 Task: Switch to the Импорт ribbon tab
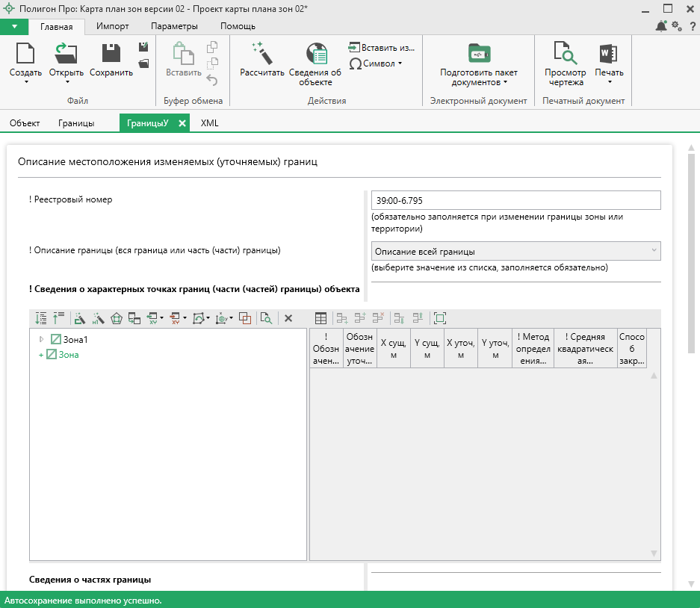[112, 26]
